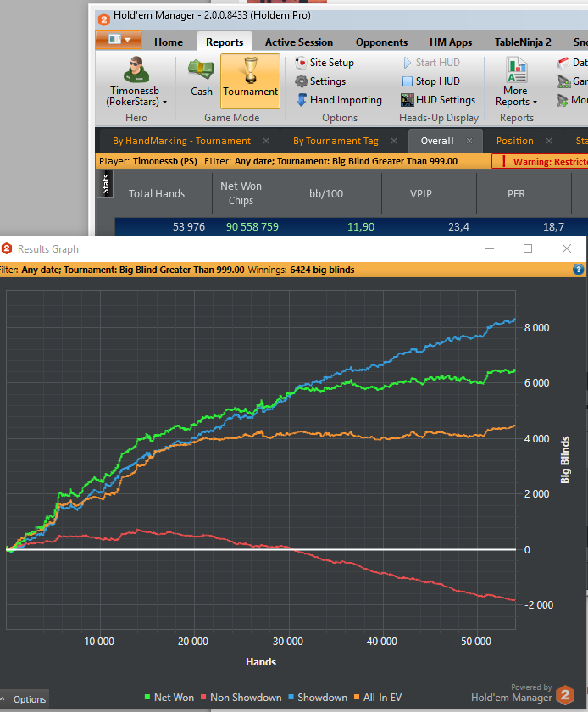588x712 pixels.
Task: Click the Results Graph window logo icon
Action: click(7, 249)
